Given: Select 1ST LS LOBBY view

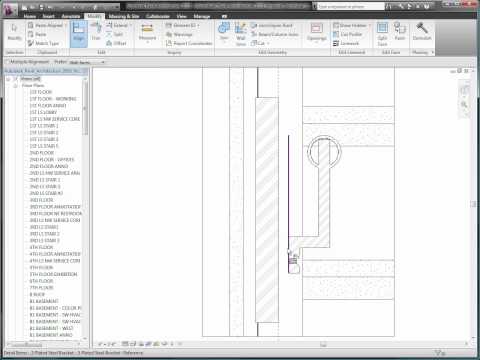Looking at the screenshot, I should [x=43, y=112].
